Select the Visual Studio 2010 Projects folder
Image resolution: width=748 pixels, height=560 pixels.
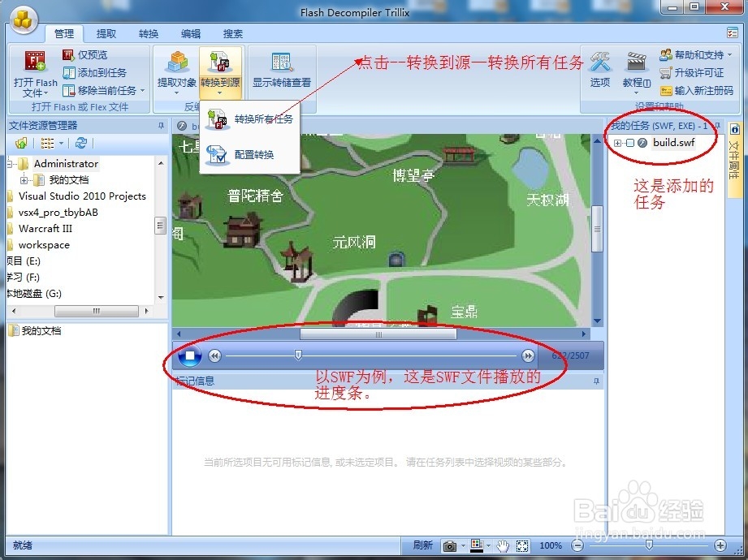(x=81, y=196)
